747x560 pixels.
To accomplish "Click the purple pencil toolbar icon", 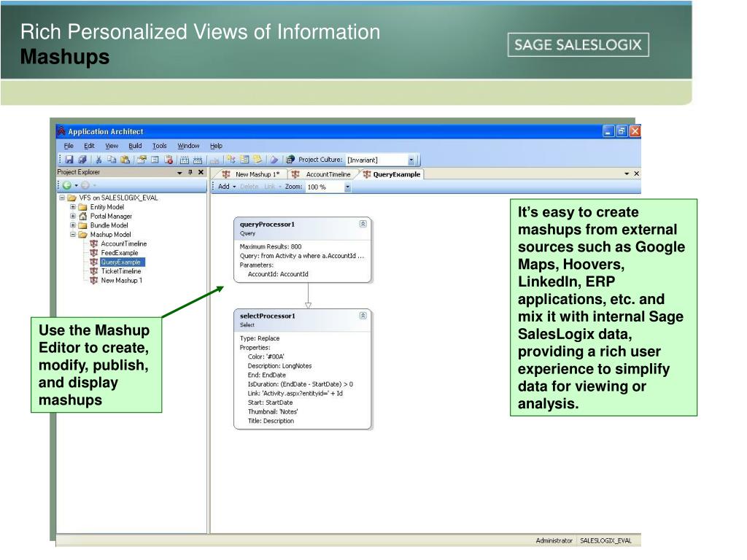I will point(274,160).
